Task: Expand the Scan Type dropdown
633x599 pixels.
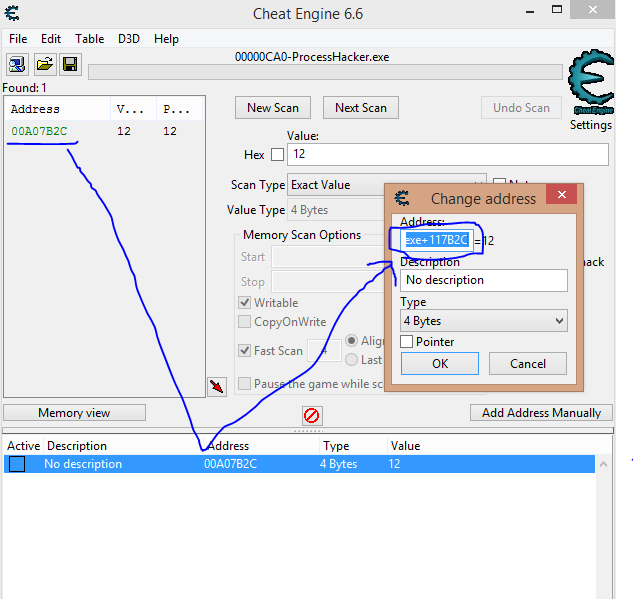Action: [385, 185]
